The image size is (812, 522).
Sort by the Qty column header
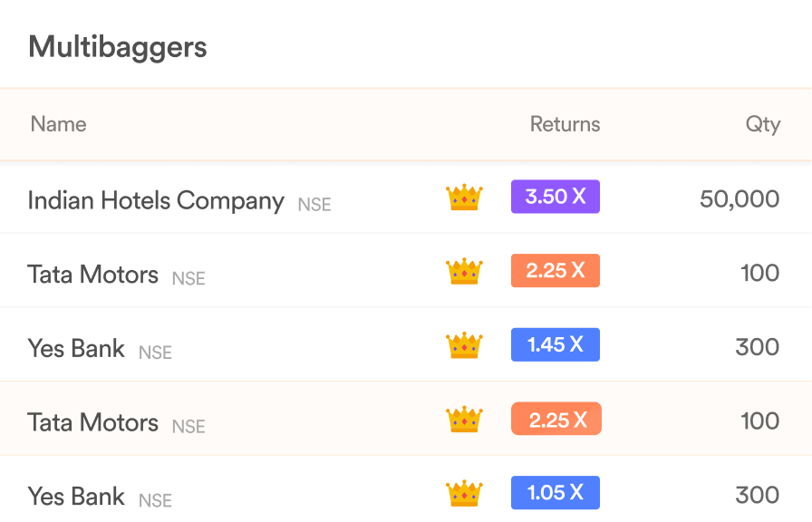763,125
